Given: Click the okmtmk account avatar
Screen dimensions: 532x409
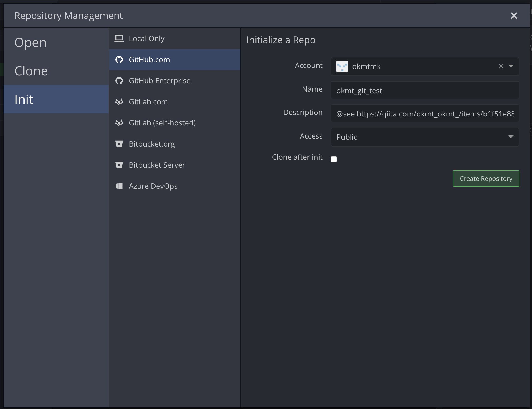Looking at the screenshot, I should pyautogui.click(x=342, y=66).
